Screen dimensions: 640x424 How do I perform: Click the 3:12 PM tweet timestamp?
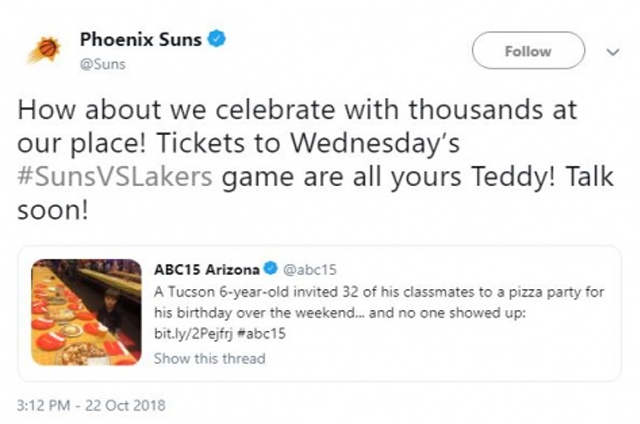(x=45, y=406)
